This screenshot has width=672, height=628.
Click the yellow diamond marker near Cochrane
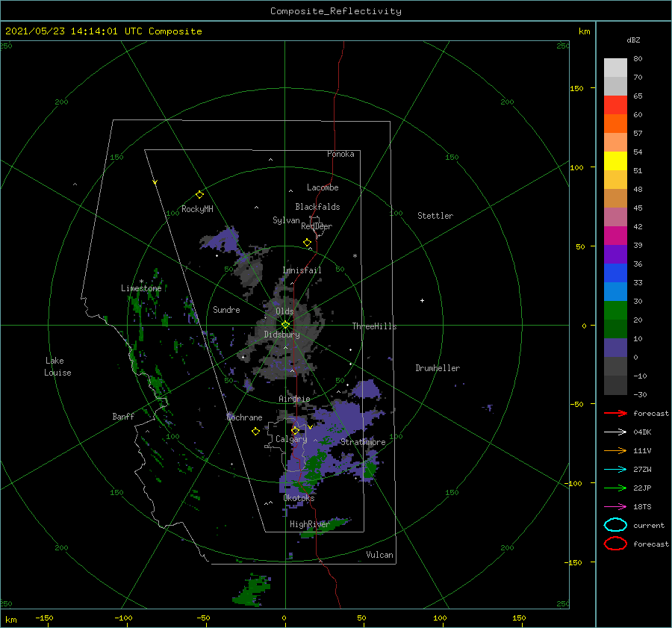(255, 432)
